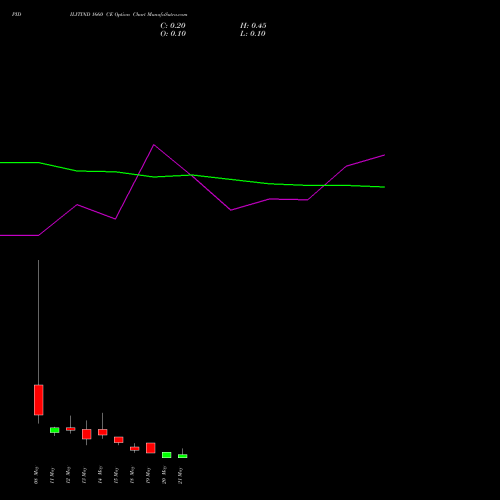Click the '18 May' date axis label
Screen dimensions: 500x500
[132, 475]
